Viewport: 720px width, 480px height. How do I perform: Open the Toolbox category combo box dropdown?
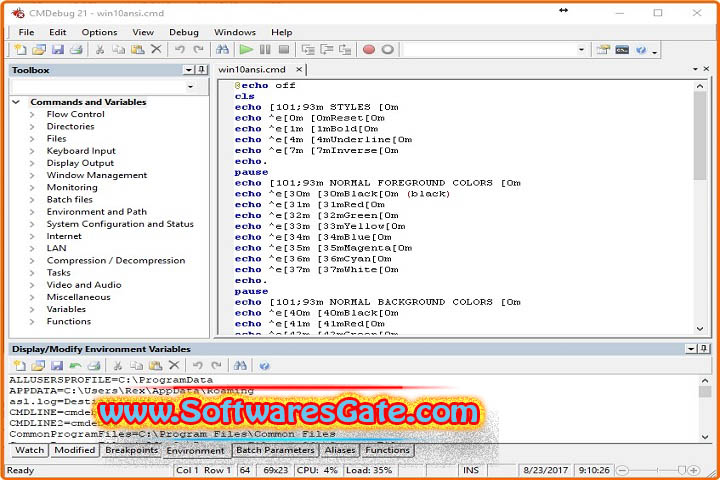(x=191, y=86)
